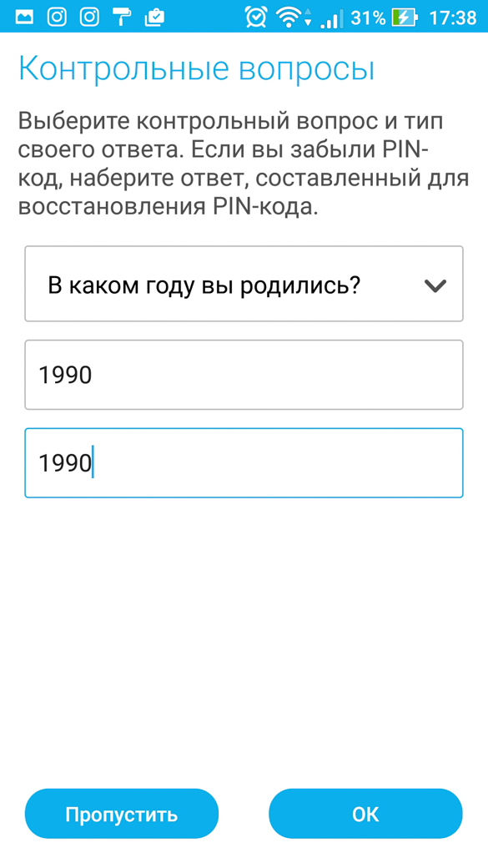
Task: Tap the PIN-код recovery instruction paragraph
Action: tap(244, 164)
